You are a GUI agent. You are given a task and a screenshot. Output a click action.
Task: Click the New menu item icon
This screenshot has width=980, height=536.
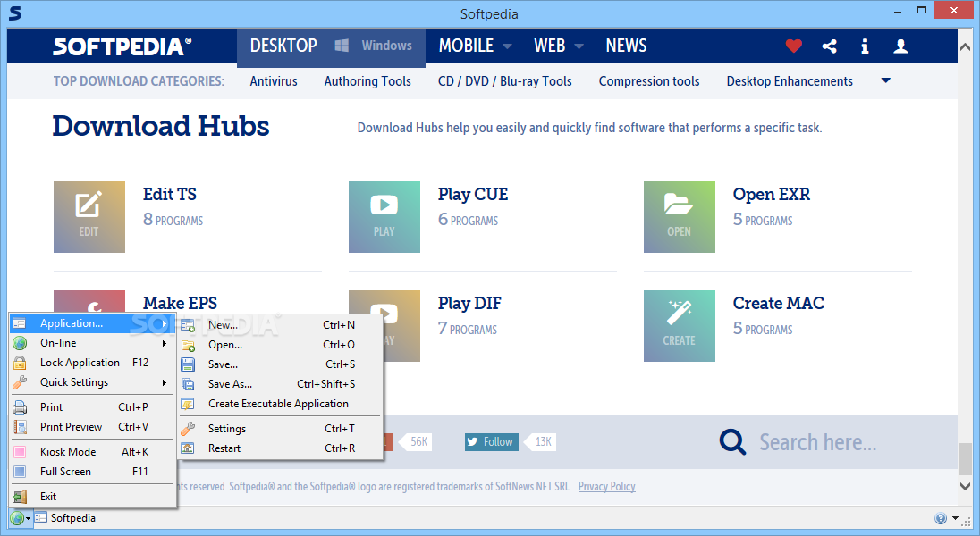[188, 325]
